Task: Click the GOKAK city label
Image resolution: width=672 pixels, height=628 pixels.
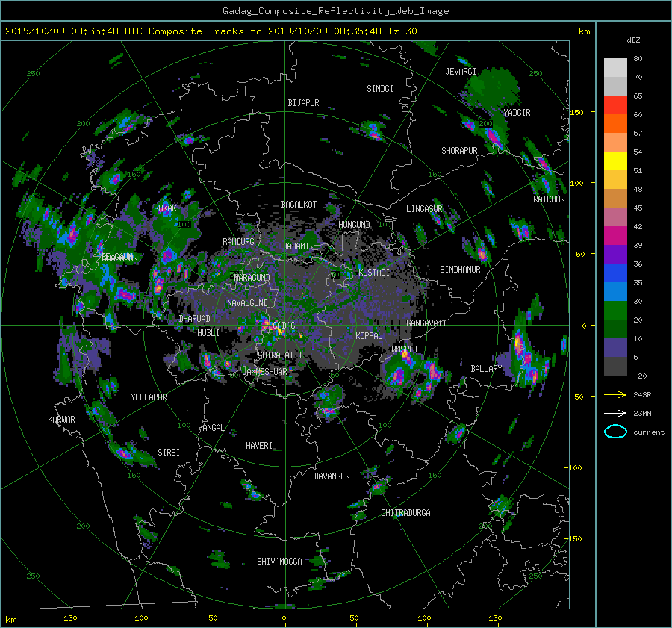Action: pos(165,208)
